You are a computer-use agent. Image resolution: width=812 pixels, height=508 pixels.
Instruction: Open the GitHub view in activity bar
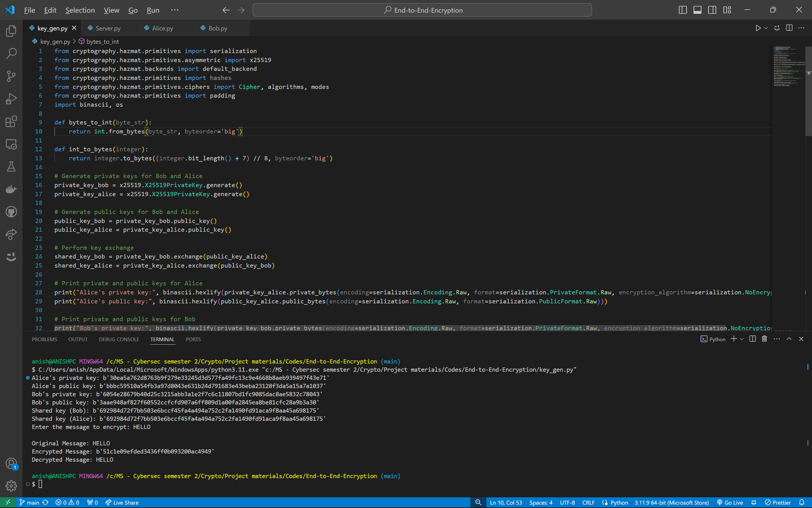pos(11,212)
